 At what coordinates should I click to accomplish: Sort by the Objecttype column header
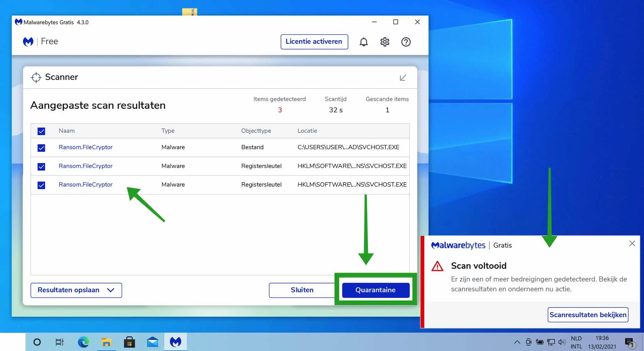coord(256,131)
